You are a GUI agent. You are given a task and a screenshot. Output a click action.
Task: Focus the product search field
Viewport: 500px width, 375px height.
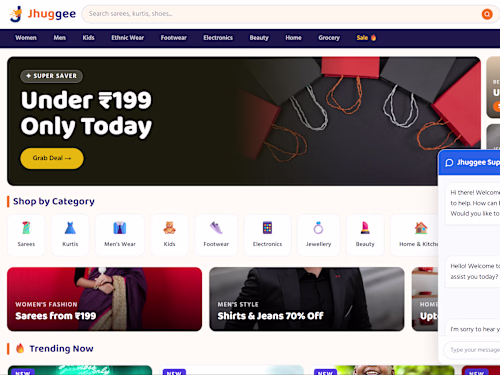[x=282, y=14]
